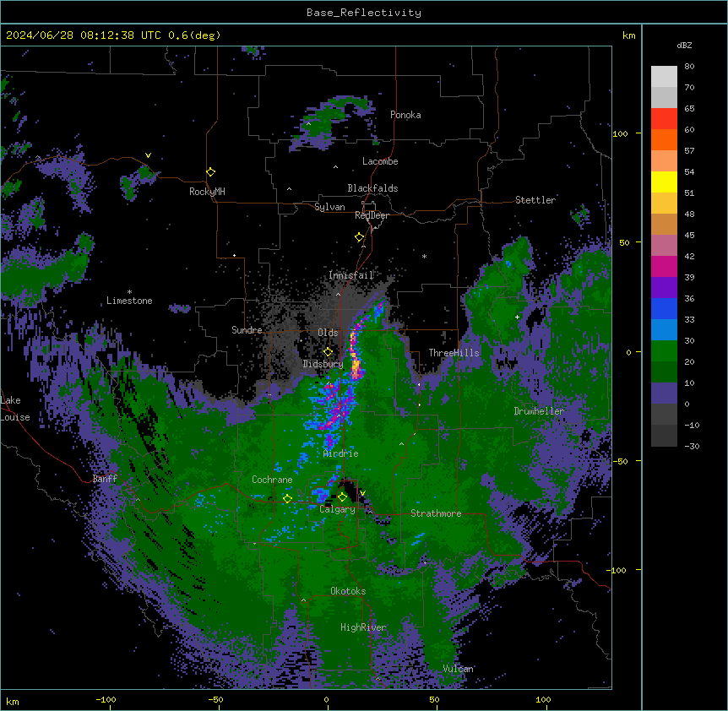The width and height of the screenshot is (728, 711).
Task: Click the HighRiver city label
Action: click(x=363, y=627)
